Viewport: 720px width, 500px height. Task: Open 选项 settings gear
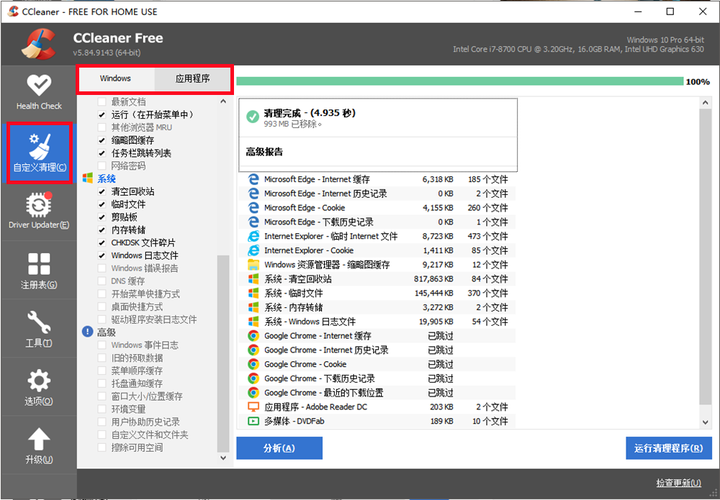(x=39, y=388)
